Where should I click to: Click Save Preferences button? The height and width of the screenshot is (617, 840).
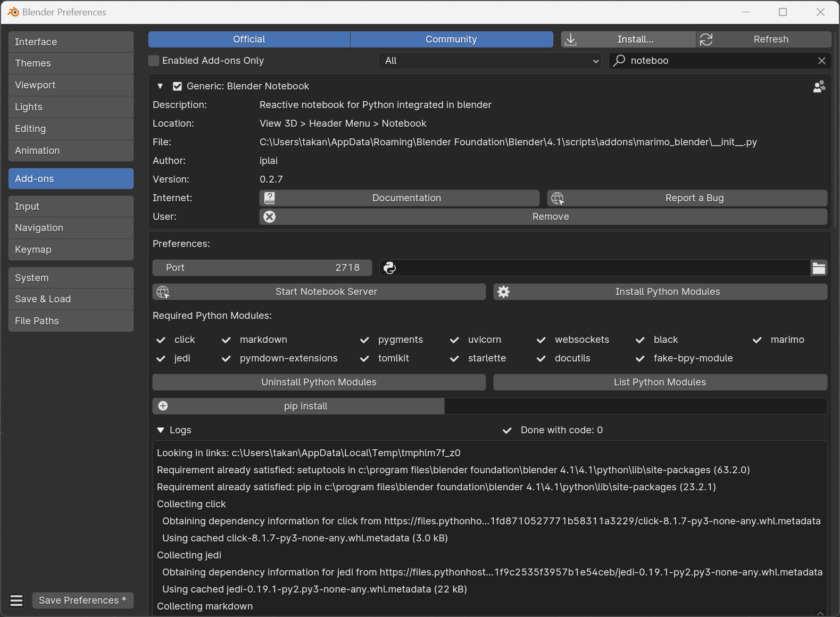(x=82, y=600)
